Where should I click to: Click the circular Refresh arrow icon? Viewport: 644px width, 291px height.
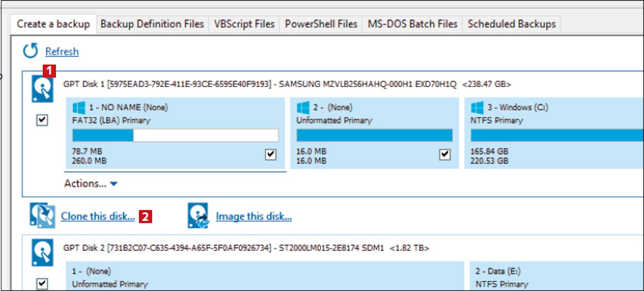click(30, 51)
